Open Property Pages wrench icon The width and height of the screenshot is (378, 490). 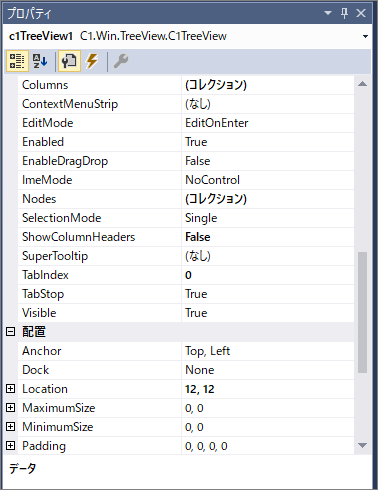coord(121,61)
